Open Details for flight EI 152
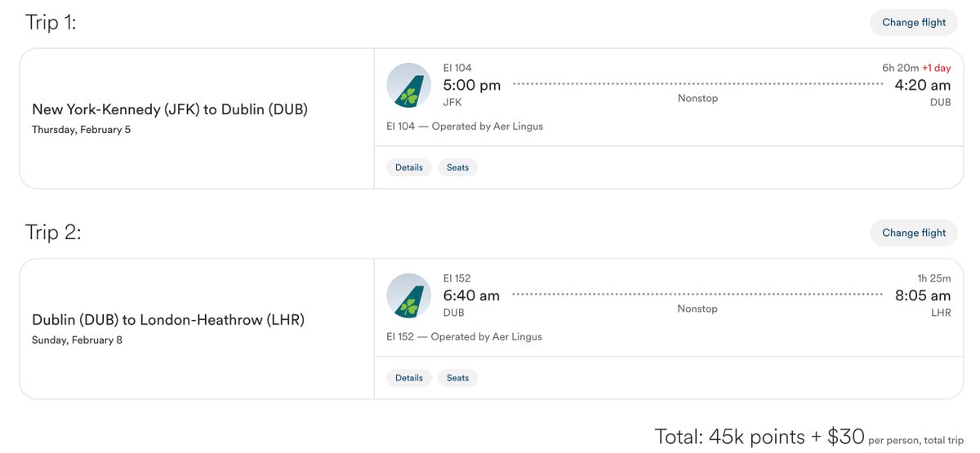 [x=409, y=378]
